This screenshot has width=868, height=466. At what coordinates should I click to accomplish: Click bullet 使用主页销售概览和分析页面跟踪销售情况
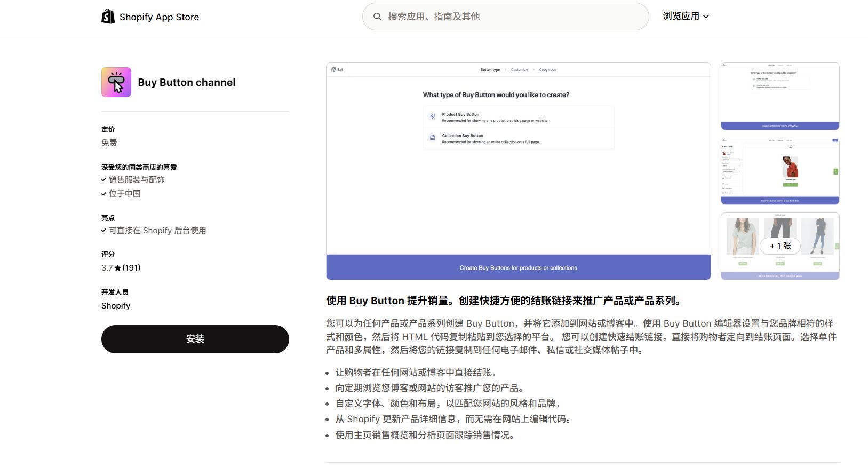click(426, 435)
